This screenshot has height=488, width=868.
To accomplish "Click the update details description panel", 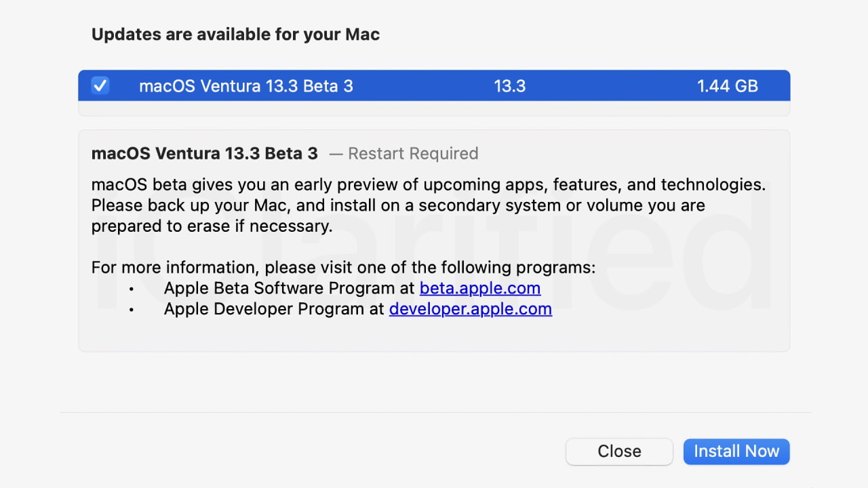I will [x=434, y=241].
